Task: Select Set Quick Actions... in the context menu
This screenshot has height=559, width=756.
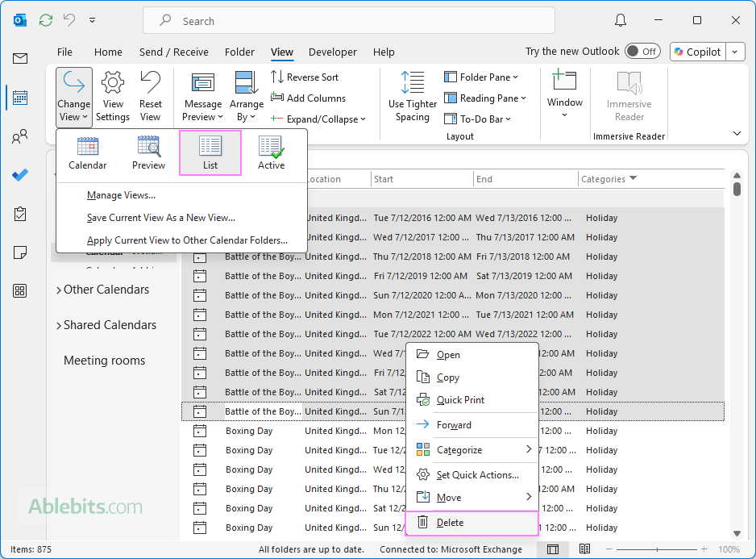Action: coord(471,475)
